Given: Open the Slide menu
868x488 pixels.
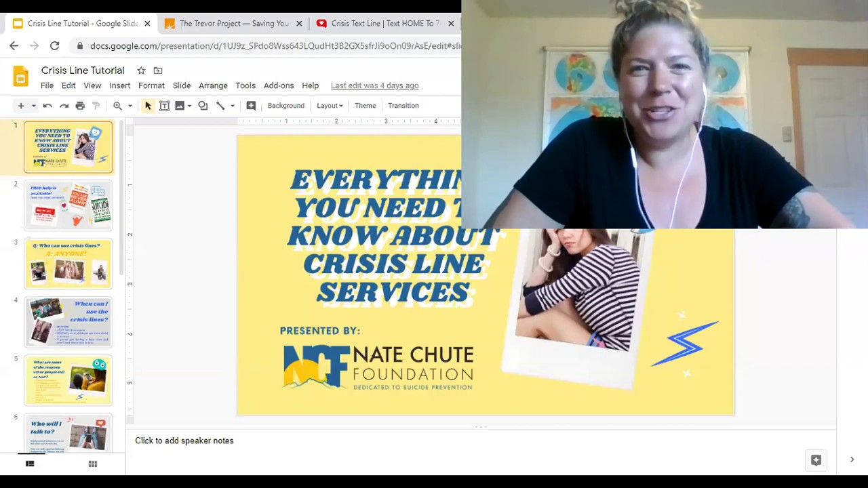Looking at the screenshot, I should 182,85.
